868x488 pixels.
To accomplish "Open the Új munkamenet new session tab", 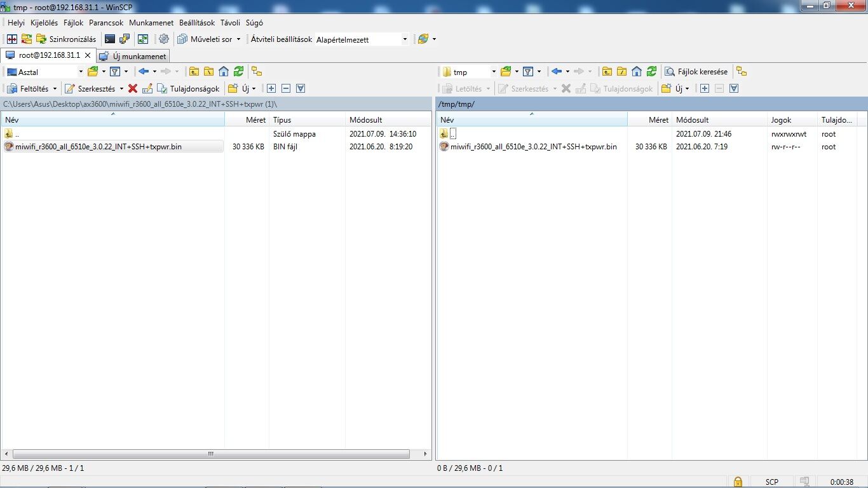I will 133,56.
